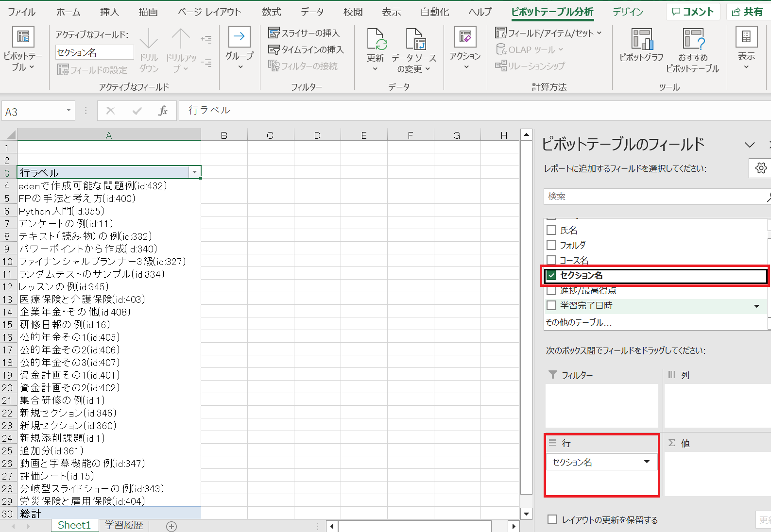771x532 pixels.
Task: Switch to the 学習履歴 sheet tab
Action: pos(124,525)
